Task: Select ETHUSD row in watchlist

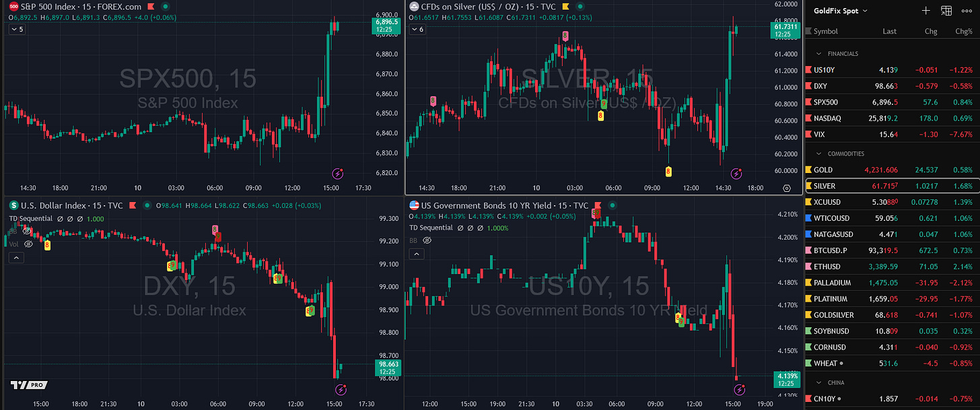Action: click(x=892, y=267)
